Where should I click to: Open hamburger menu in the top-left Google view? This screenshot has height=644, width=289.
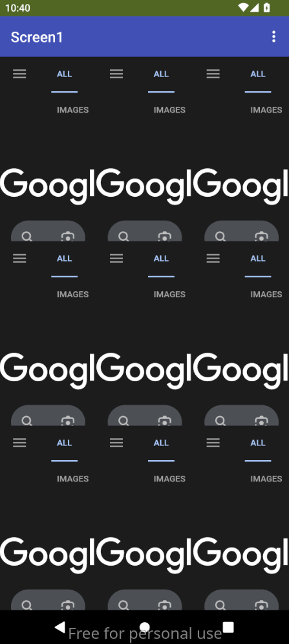(19, 74)
